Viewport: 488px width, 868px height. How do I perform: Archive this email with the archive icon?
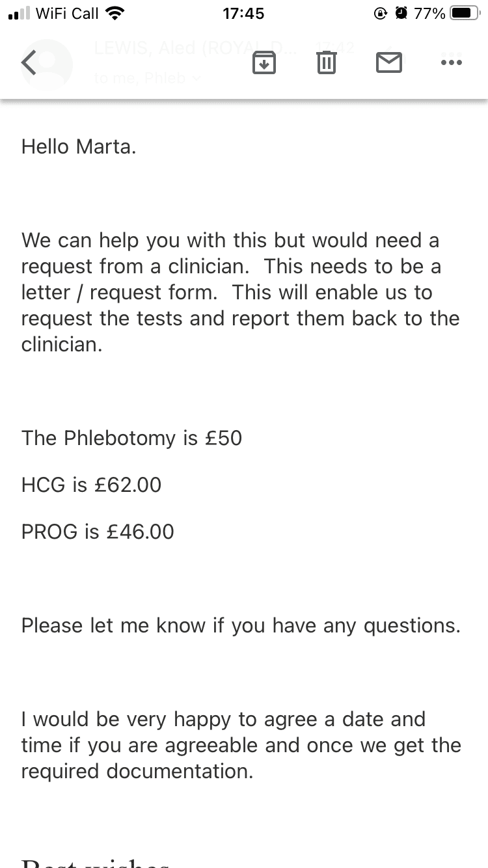click(264, 62)
